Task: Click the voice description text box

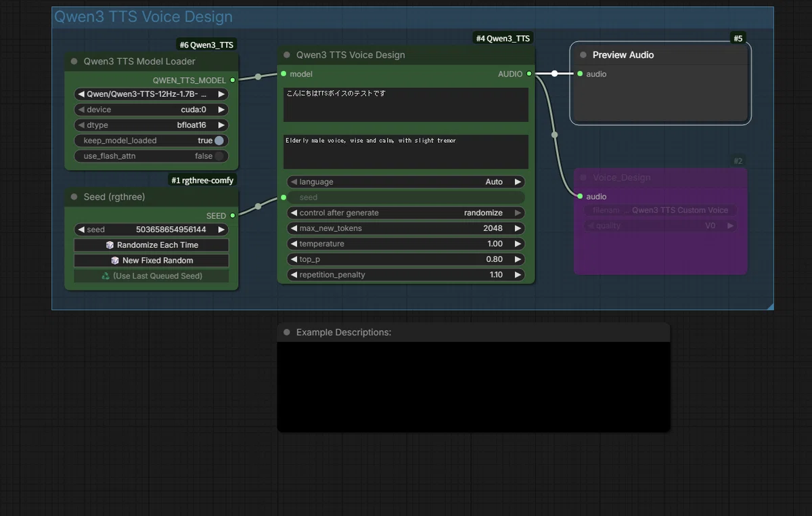Action: click(x=406, y=152)
